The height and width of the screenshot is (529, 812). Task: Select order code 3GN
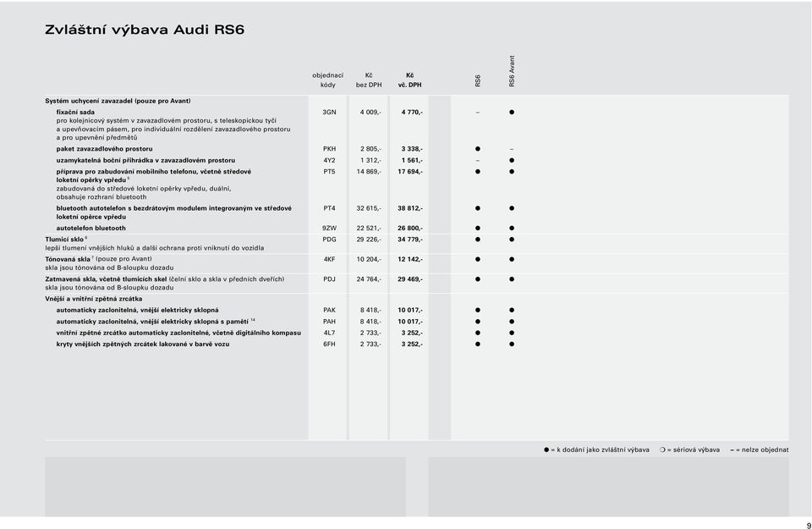329,112
